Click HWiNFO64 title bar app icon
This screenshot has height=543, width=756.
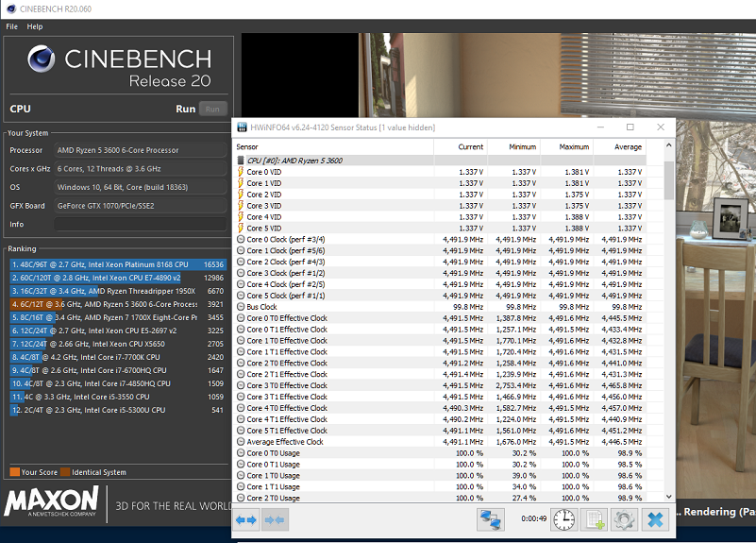click(x=242, y=127)
